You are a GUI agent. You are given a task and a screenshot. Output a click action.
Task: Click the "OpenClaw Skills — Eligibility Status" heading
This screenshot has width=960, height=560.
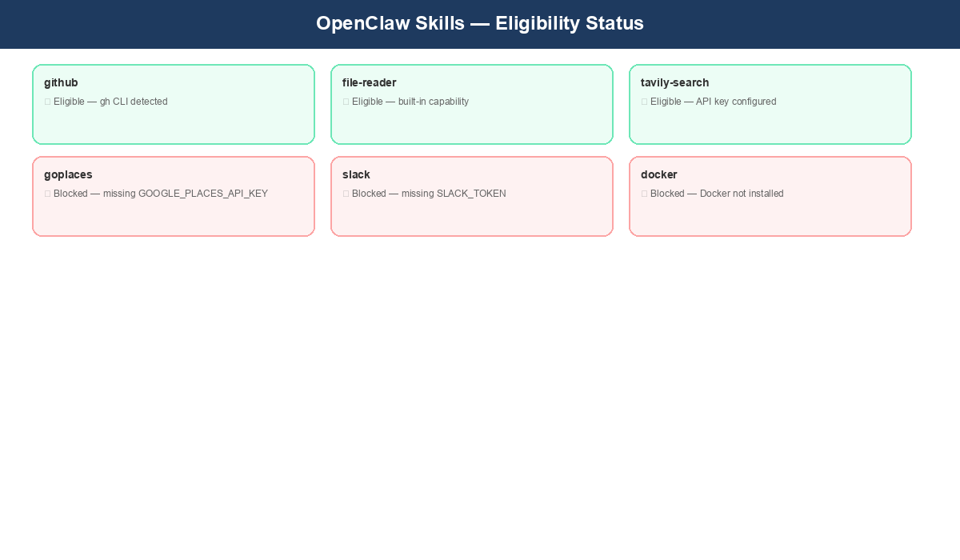pyautogui.click(x=480, y=23)
